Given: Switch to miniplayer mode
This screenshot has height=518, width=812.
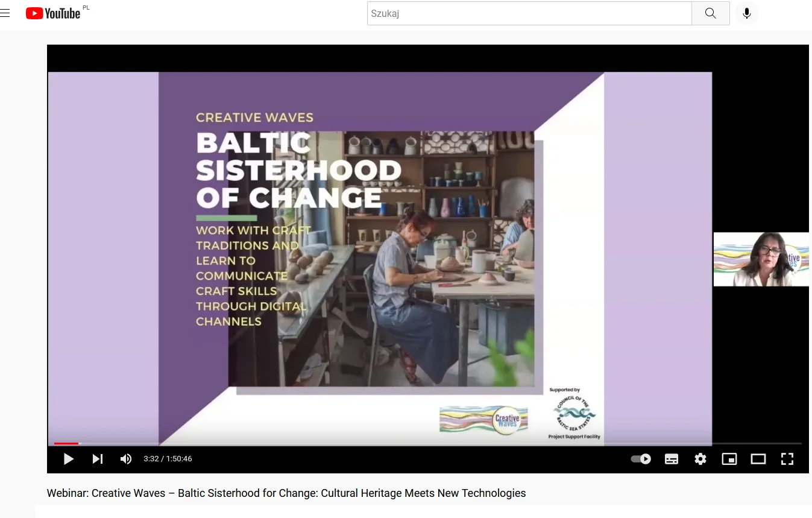Looking at the screenshot, I should [729, 459].
